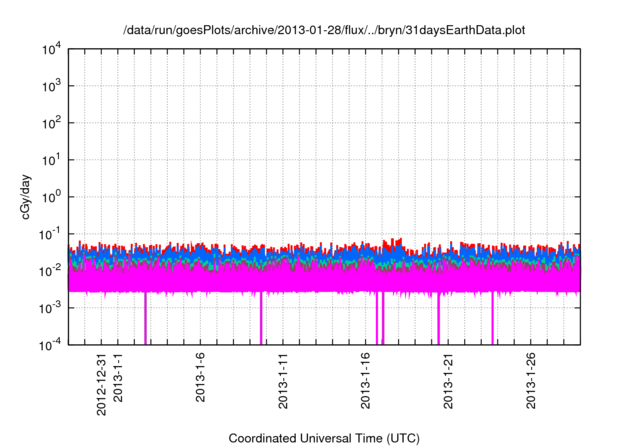Click the 2013-1-6 date label

[200, 378]
